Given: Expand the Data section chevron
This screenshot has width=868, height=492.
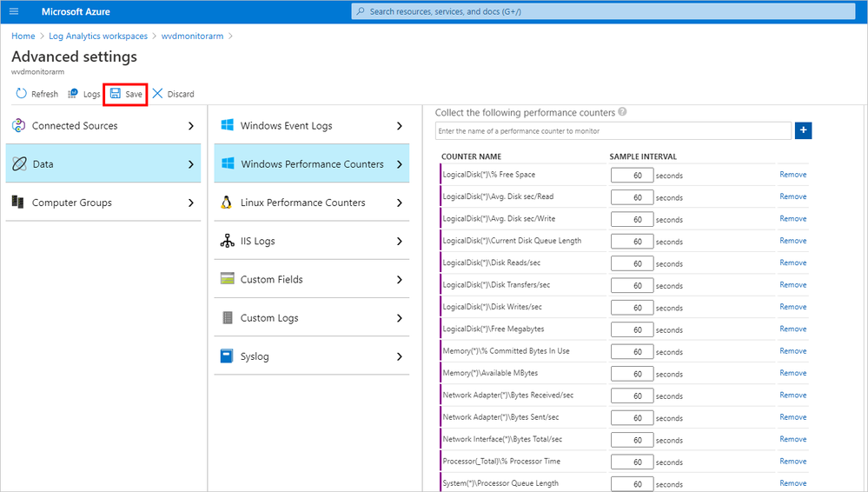Looking at the screenshot, I should (x=191, y=164).
